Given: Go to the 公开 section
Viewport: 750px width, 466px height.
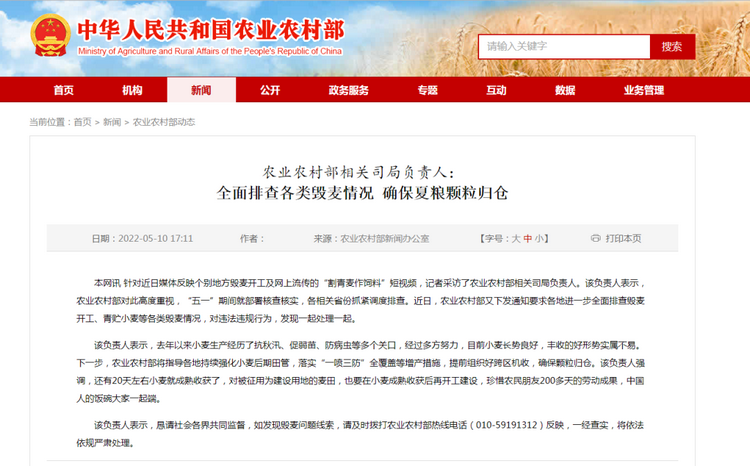Looking at the screenshot, I should tap(270, 90).
